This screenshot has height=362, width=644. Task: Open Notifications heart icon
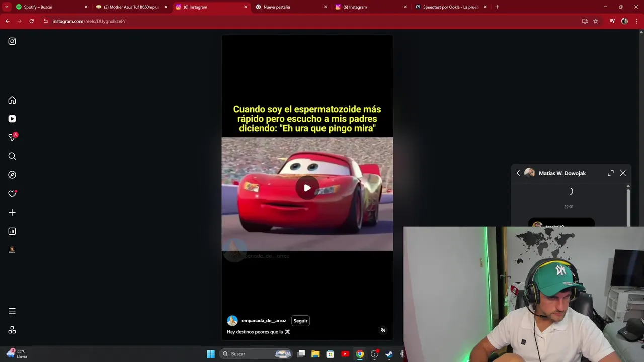point(12,194)
